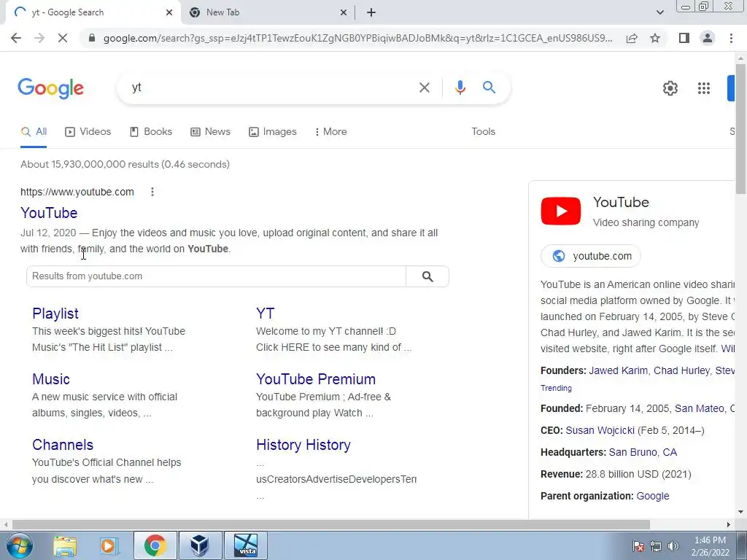Open the Google apps grid icon
The width and height of the screenshot is (747, 560).
(704, 88)
